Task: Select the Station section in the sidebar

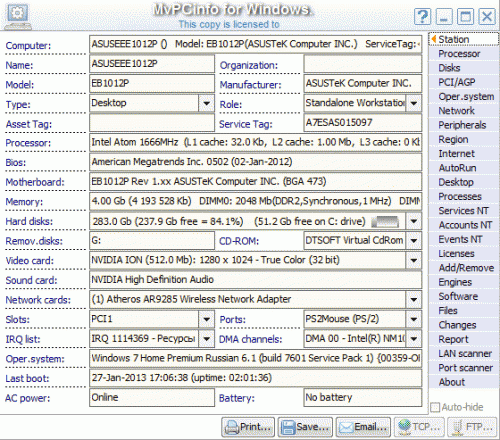Action: [464, 39]
